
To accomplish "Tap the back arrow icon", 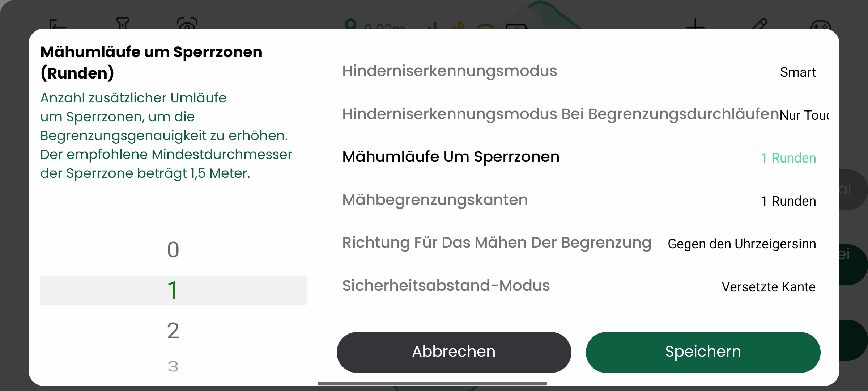I will pos(58,24).
